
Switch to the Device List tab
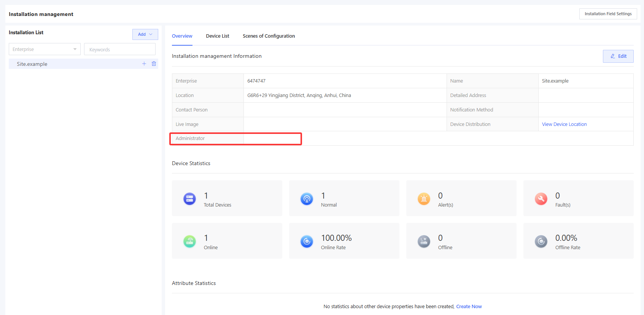(x=218, y=36)
